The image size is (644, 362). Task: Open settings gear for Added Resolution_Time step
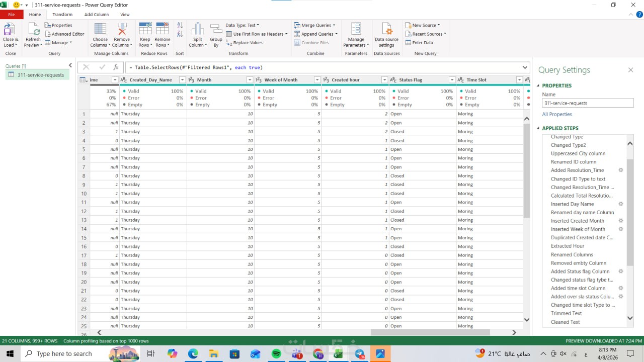click(620, 170)
